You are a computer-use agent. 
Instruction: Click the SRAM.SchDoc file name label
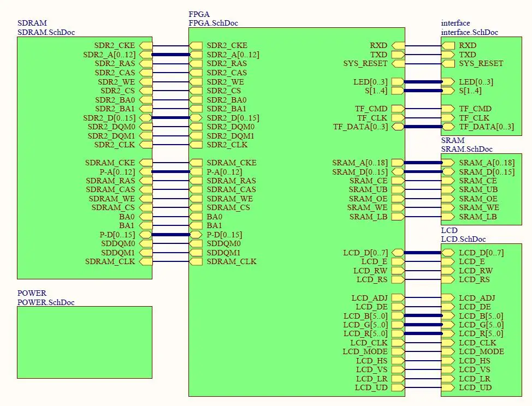pos(466,149)
